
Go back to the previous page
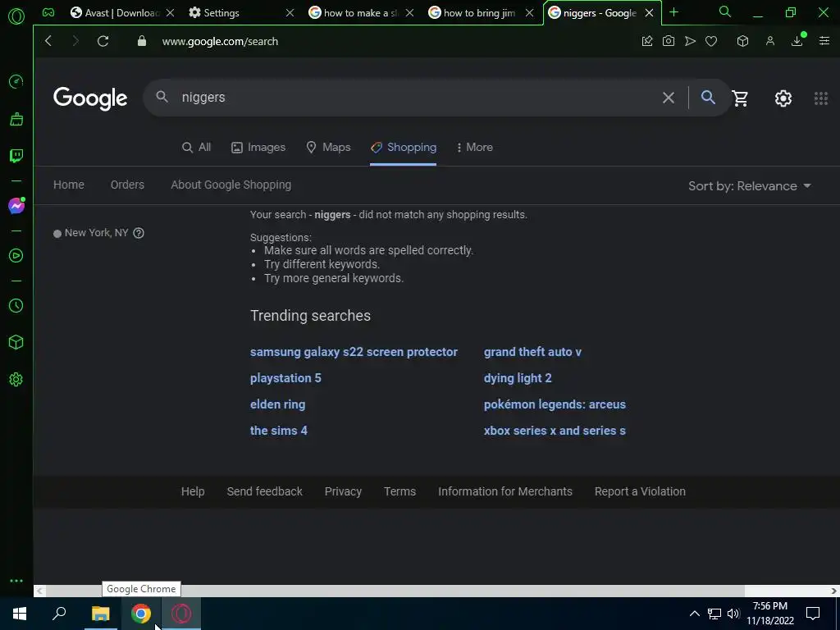pos(48,41)
